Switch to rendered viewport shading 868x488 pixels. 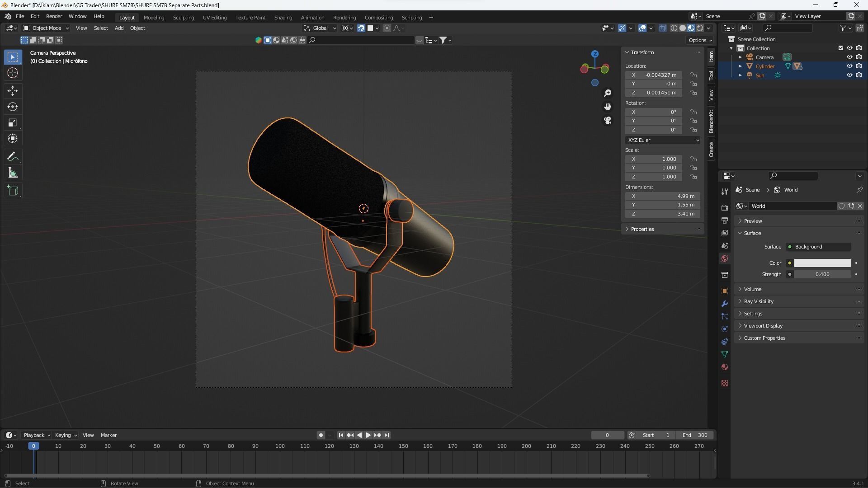point(700,28)
